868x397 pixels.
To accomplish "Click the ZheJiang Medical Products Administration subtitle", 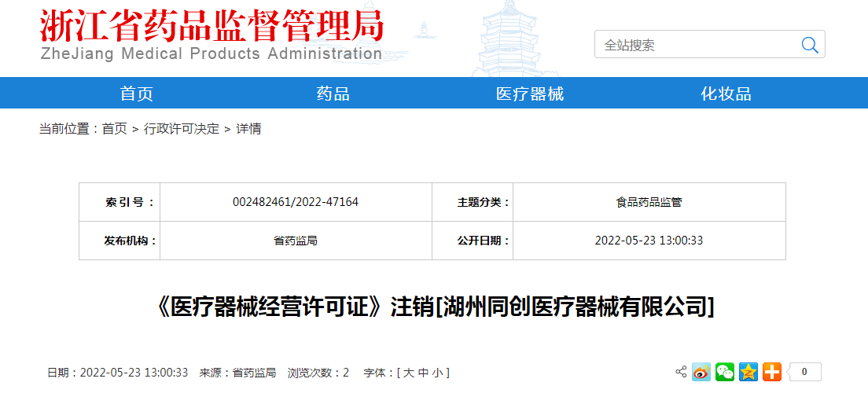I will tap(211, 53).
